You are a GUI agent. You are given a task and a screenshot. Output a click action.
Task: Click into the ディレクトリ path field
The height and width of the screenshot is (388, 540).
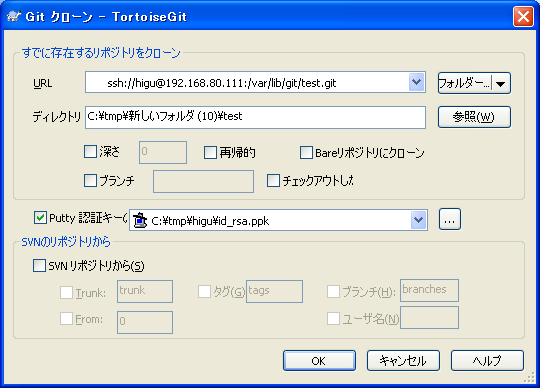[255, 117]
